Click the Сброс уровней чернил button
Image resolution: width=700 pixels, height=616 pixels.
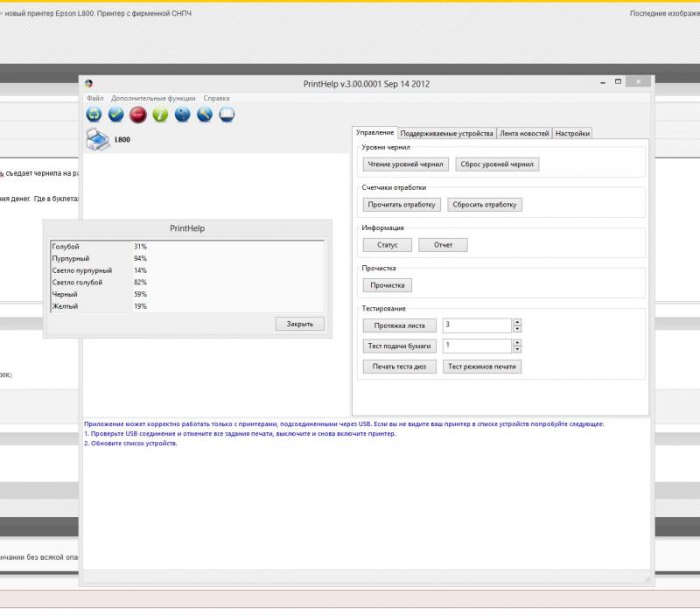tap(497, 164)
